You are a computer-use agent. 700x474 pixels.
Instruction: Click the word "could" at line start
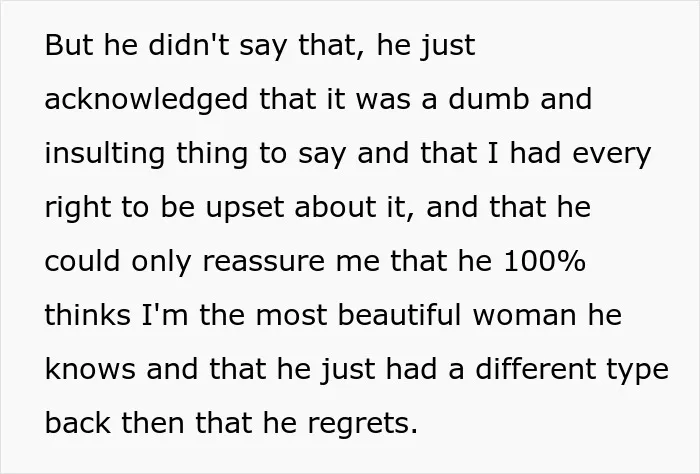(x=82, y=261)
